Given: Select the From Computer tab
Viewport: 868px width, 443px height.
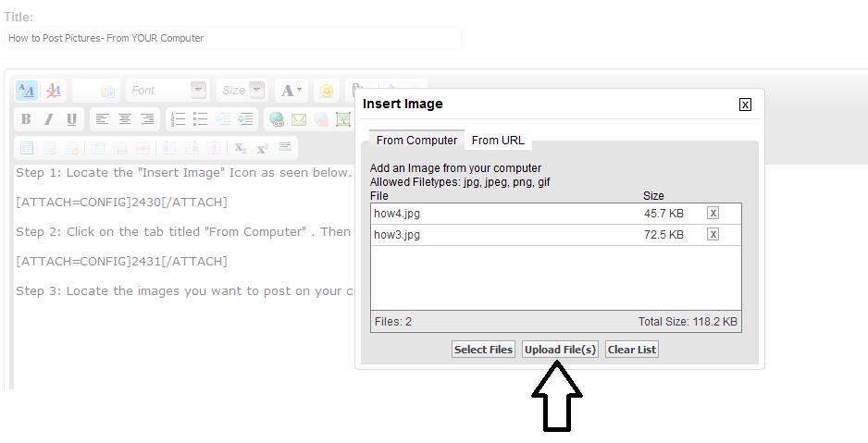Looking at the screenshot, I should coord(416,141).
